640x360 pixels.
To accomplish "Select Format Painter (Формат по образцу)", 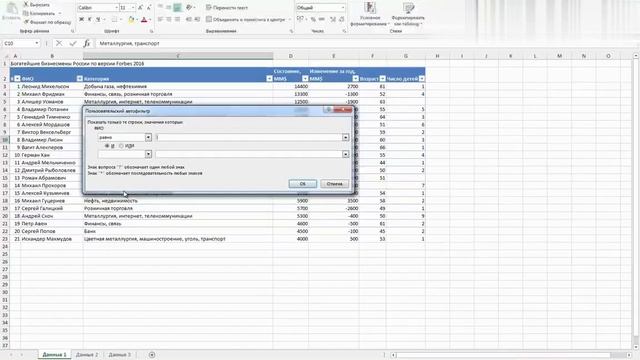I will pos(47,22).
